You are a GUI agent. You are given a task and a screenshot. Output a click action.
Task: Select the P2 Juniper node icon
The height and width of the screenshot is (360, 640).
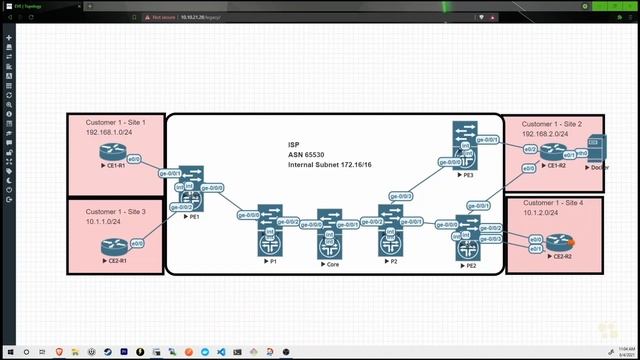coord(391,231)
